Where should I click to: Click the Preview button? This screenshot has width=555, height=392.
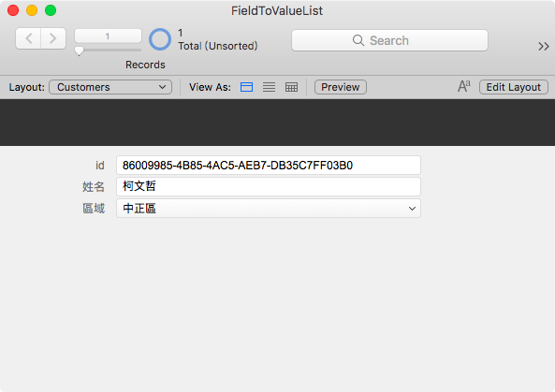tap(340, 87)
